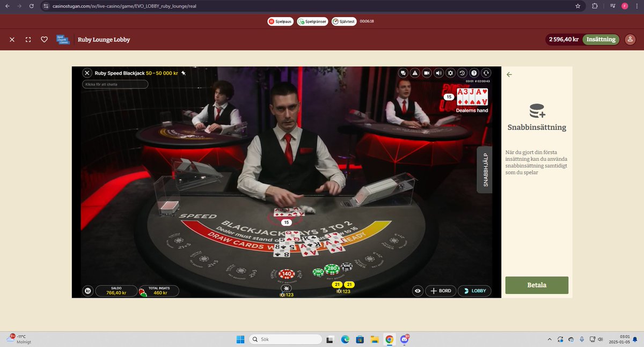The height and width of the screenshot is (347, 644).
Task: Expand hidden system tray icons chevron
Action: [549, 339]
